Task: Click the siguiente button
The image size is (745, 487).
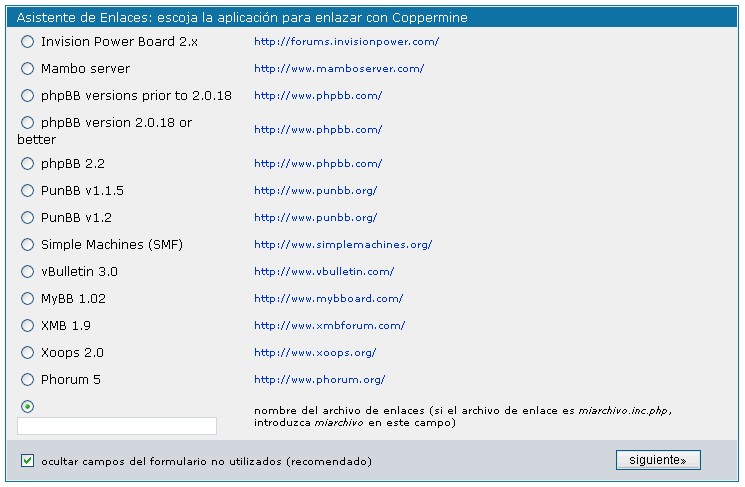Action: click(658, 460)
